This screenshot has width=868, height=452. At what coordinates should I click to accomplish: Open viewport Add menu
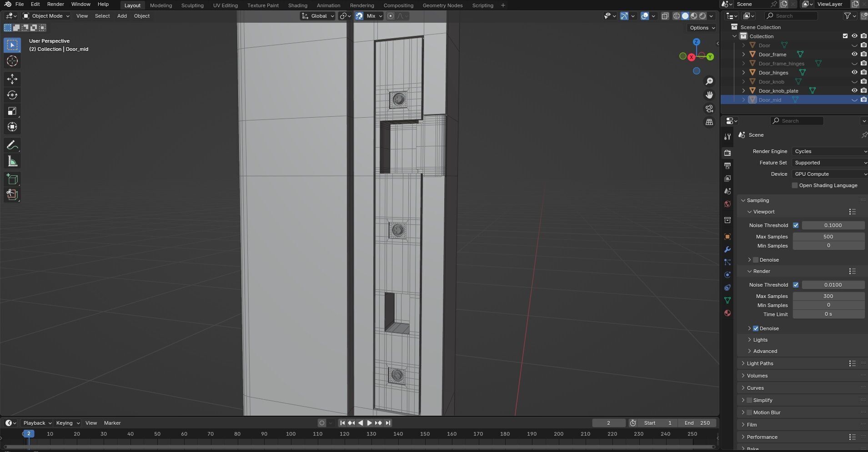click(x=122, y=16)
